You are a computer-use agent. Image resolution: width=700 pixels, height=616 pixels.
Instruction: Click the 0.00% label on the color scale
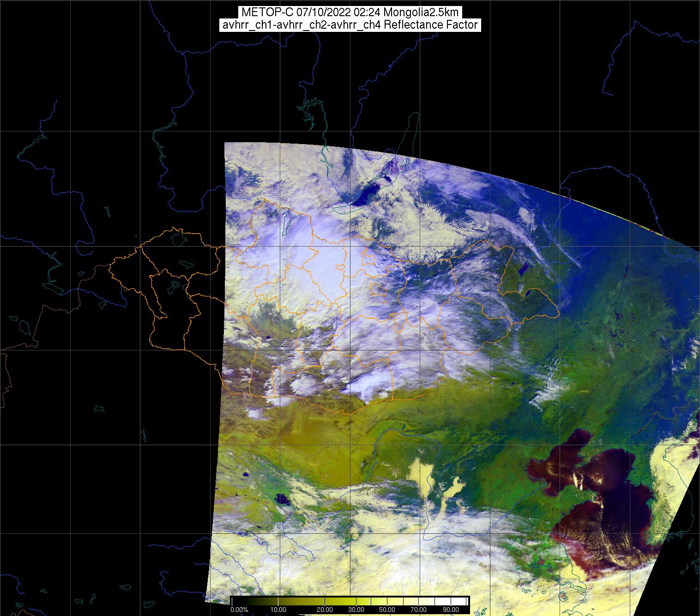[x=240, y=610]
